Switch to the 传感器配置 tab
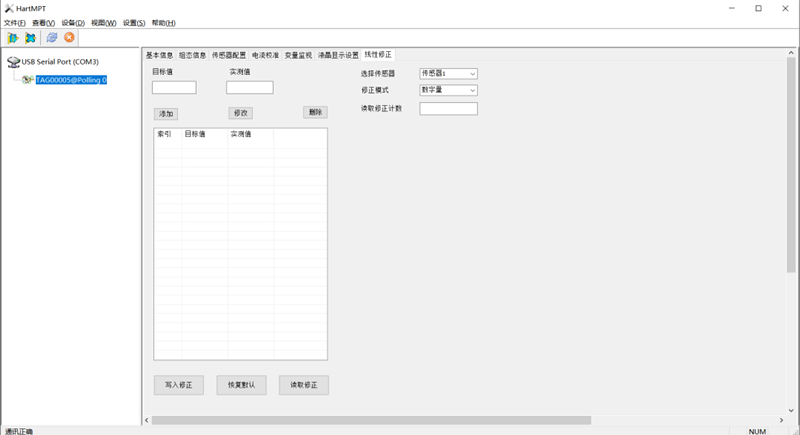800x435 pixels. click(x=229, y=55)
